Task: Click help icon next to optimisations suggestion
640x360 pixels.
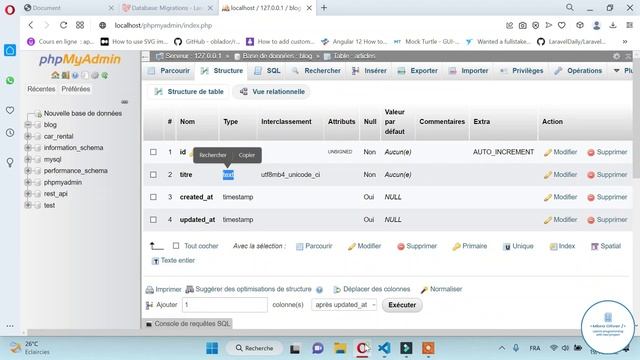Action: [x=319, y=290]
